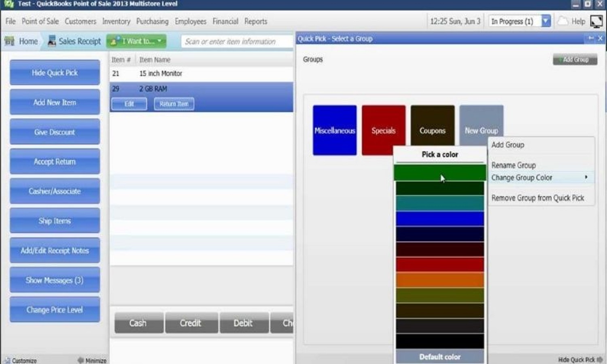
Task: Open Customize via bottom-left icon
Action: pyautogui.click(x=7, y=360)
